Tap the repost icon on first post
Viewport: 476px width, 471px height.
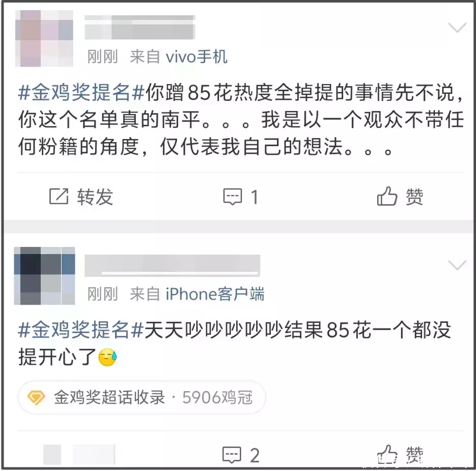59,197
